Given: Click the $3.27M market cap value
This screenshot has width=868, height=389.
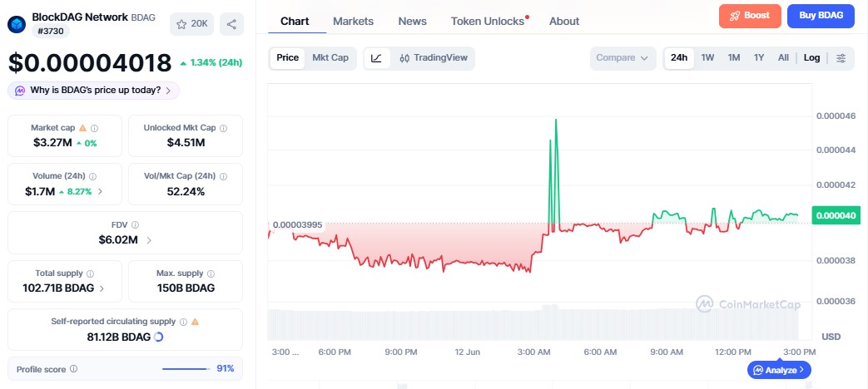Looking at the screenshot, I should pyautogui.click(x=52, y=143).
